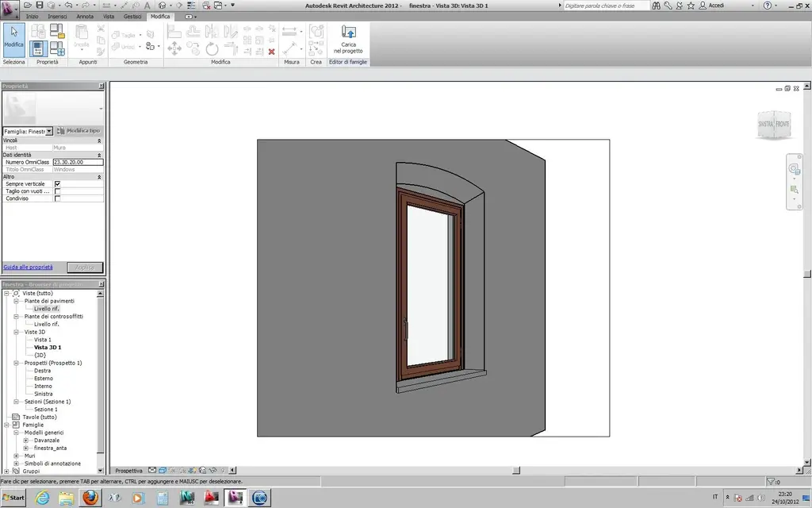Click the Applica button in Properties
The width and height of the screenshot is (812, 508).
click(85, 267)
